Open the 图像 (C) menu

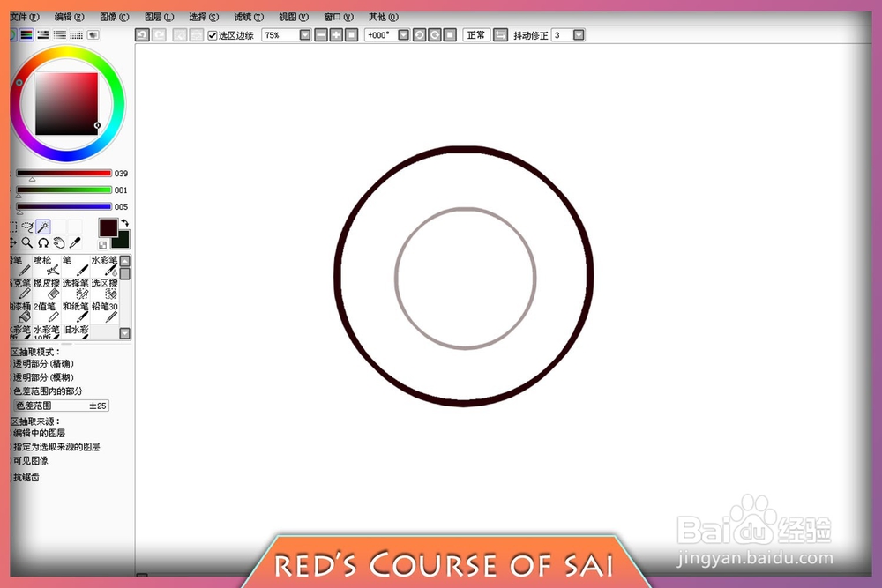click(x=114, y=17)
